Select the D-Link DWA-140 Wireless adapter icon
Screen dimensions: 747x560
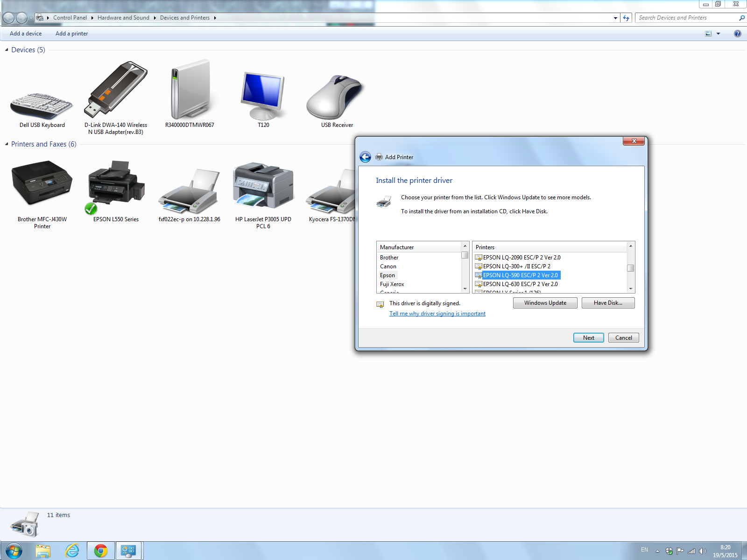pyautogui.click(x=116, y=89)
